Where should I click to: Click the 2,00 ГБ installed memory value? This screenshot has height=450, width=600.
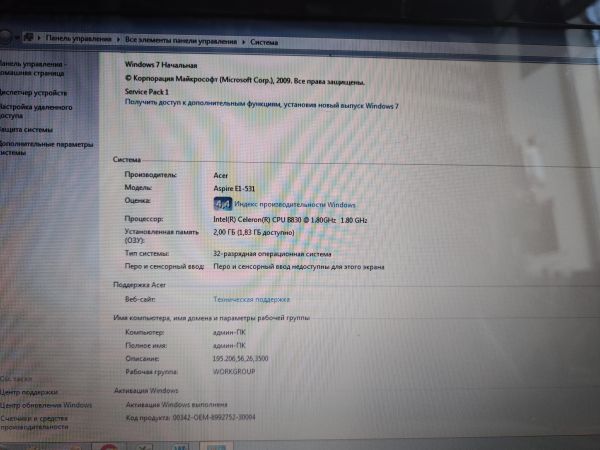(x=253, y=232)
